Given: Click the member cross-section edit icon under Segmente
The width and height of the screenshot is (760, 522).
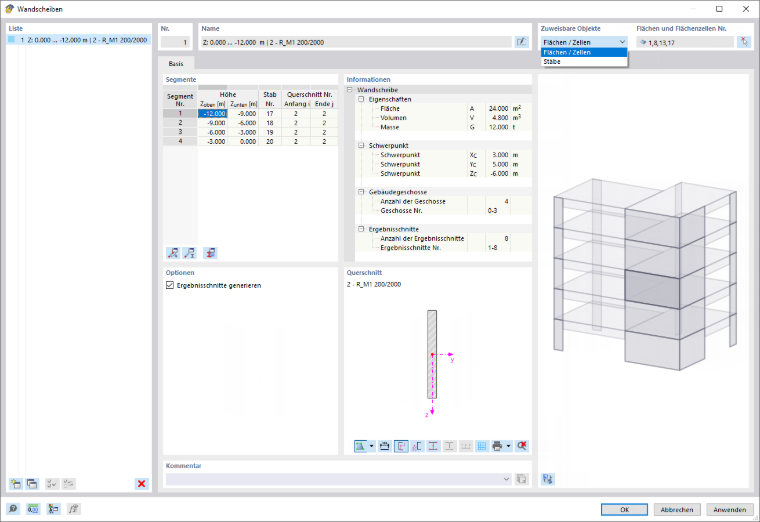Looking at the screenshot, I should tap(190, 253).
